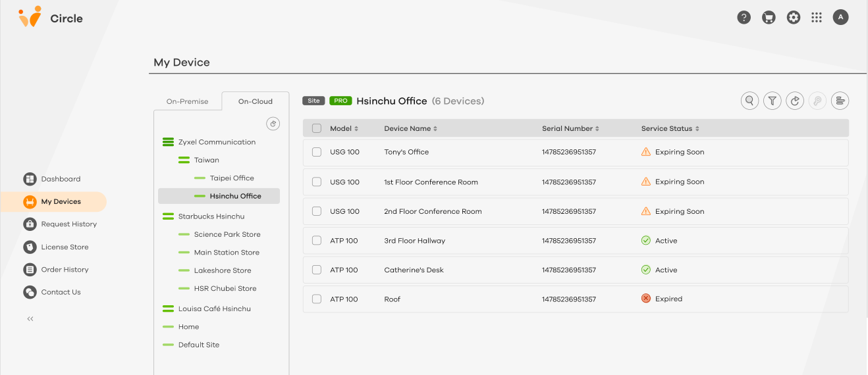Click the greyed-out key license icon
The image size is (868, 375).
(x=817, y=101)
